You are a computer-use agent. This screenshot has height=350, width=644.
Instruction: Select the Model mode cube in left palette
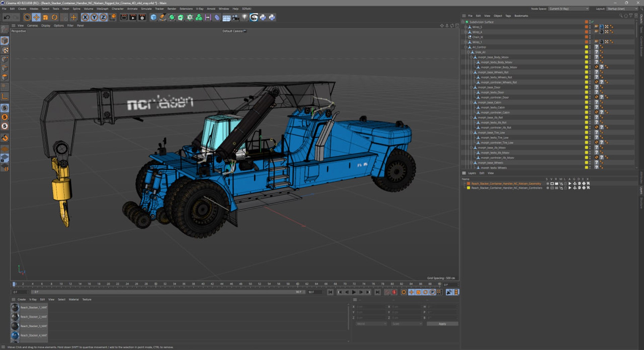[x=5, y=41]
